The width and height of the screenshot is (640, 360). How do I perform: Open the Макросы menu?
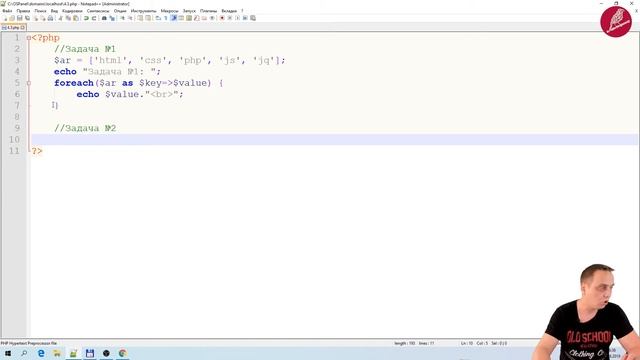coord(169,11)
